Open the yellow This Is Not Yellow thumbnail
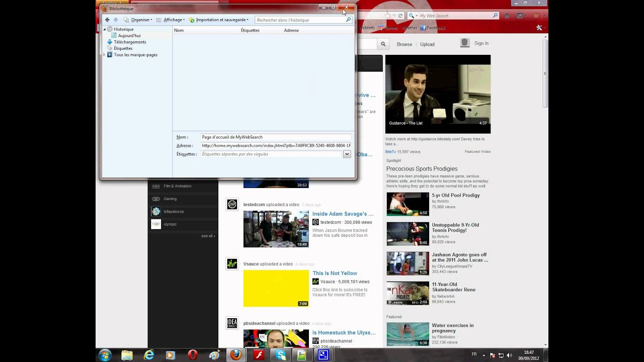This screenshot has width=644, height=362. [x=276, y=289]
